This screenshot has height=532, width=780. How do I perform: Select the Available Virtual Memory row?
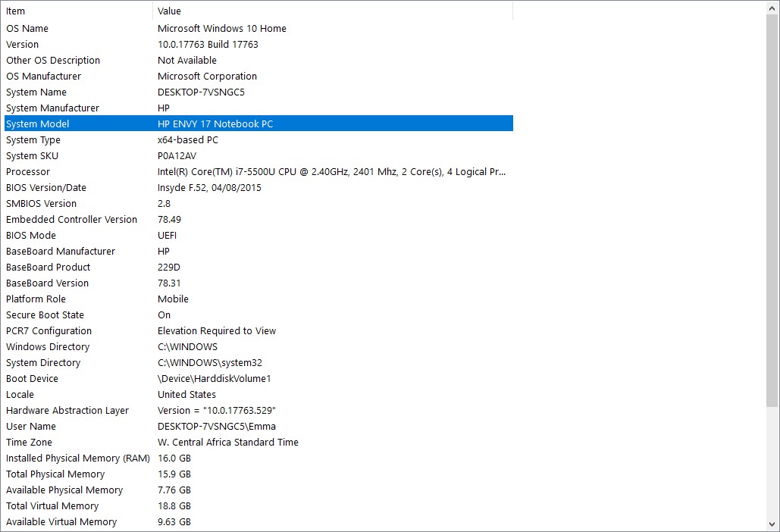tap(258, 521)
